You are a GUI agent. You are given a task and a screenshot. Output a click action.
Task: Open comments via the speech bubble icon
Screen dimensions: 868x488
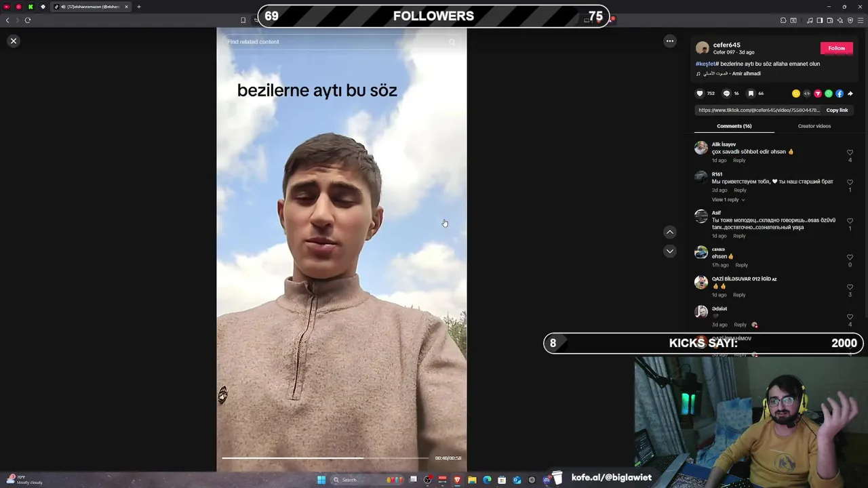point(726,94)
